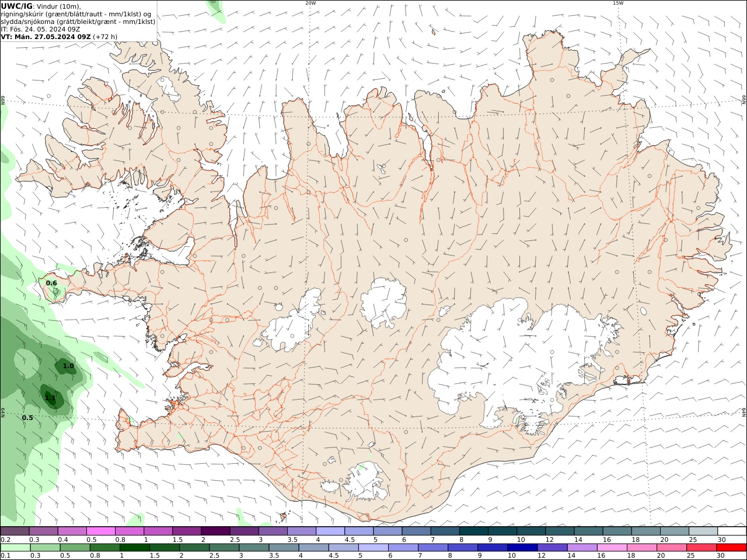Click the bright red legend swatch labeled 30
This screenshot has width=747, height=560.
point(731,548)
